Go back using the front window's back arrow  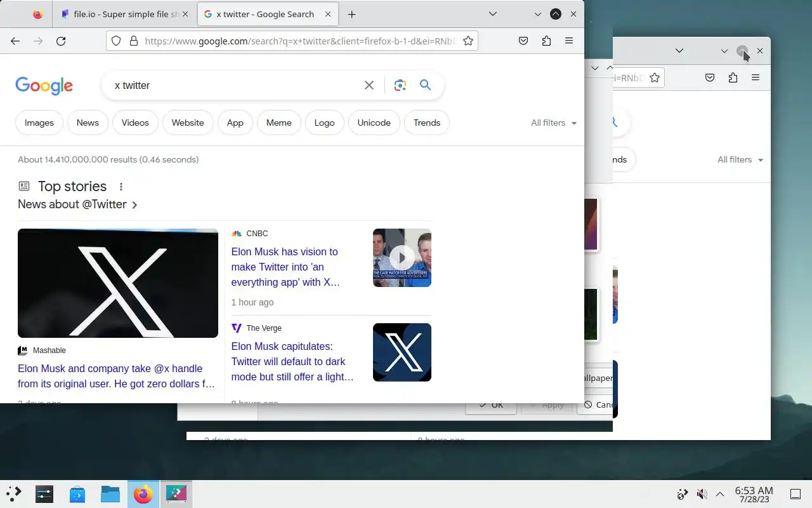(x=15, y=41)
